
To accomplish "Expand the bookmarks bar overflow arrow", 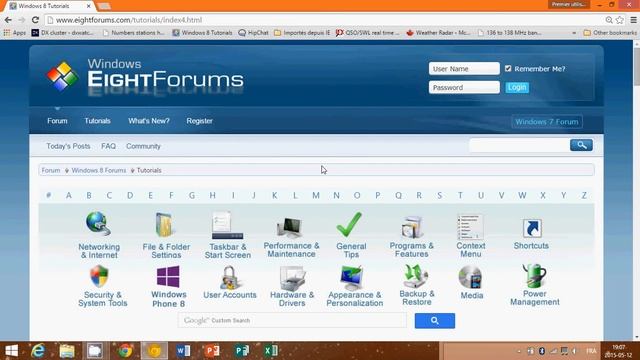I will coord(574,33).
